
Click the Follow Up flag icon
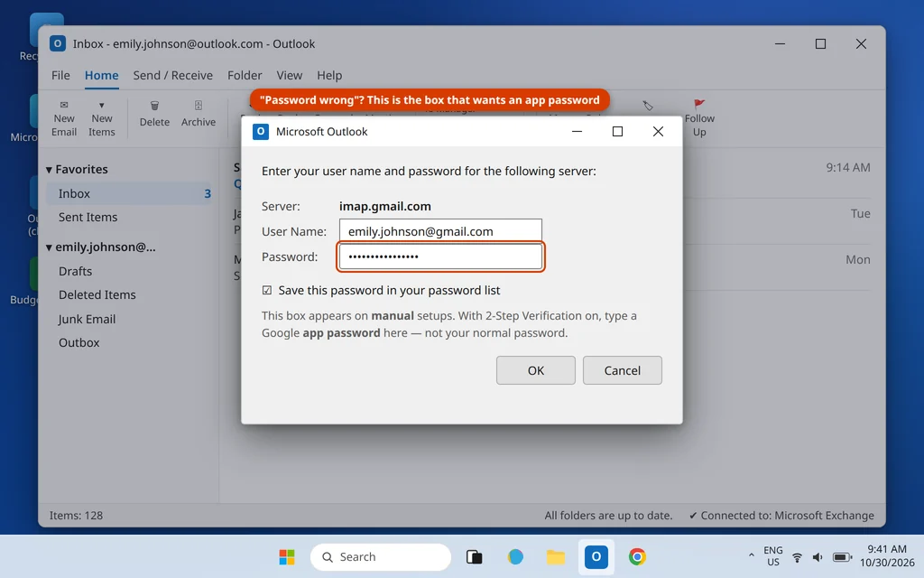[699, 105]
